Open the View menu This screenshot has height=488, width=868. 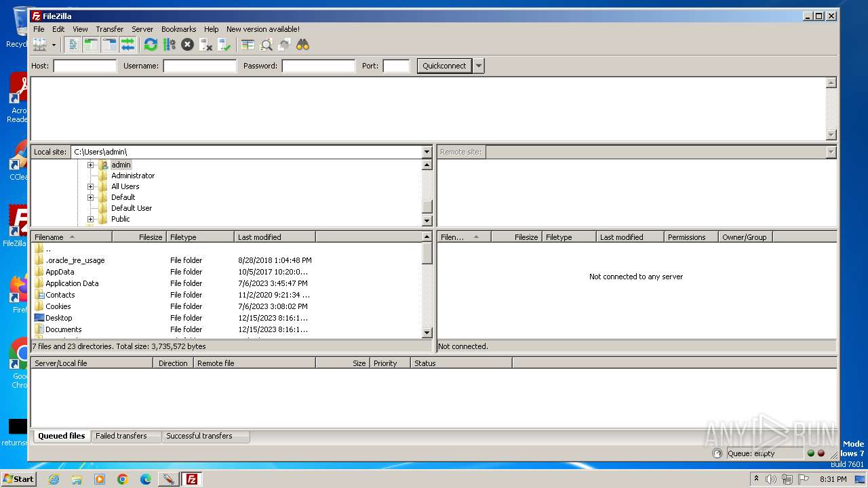[x=80, y=29]
